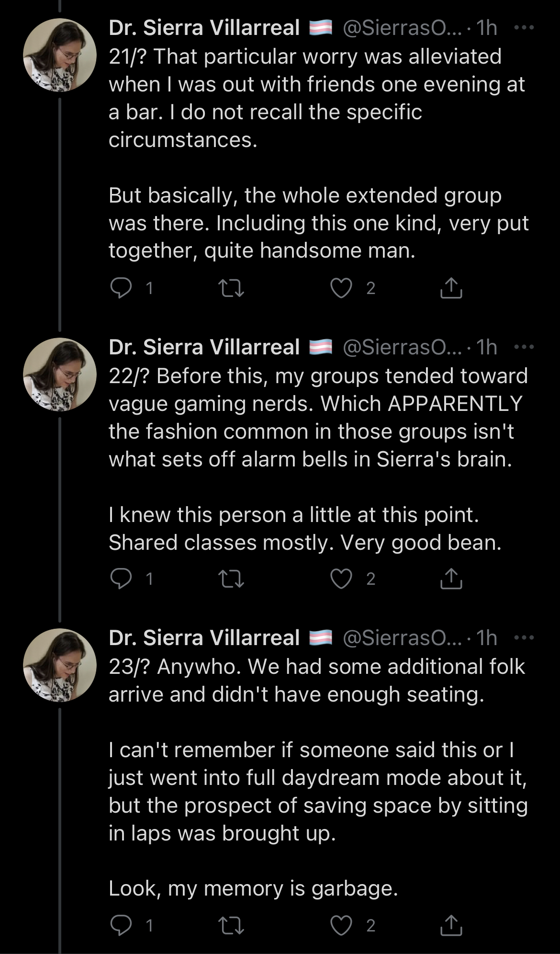Open Dr. Sierra Villarreal name on 21/? tweet
This screenshot has width=560, height=954.
[x=204, y=28]
